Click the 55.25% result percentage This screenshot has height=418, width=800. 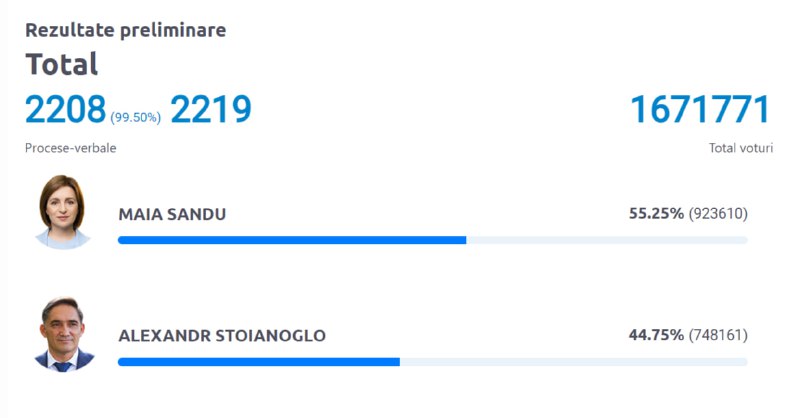click(x=656, y=213)
